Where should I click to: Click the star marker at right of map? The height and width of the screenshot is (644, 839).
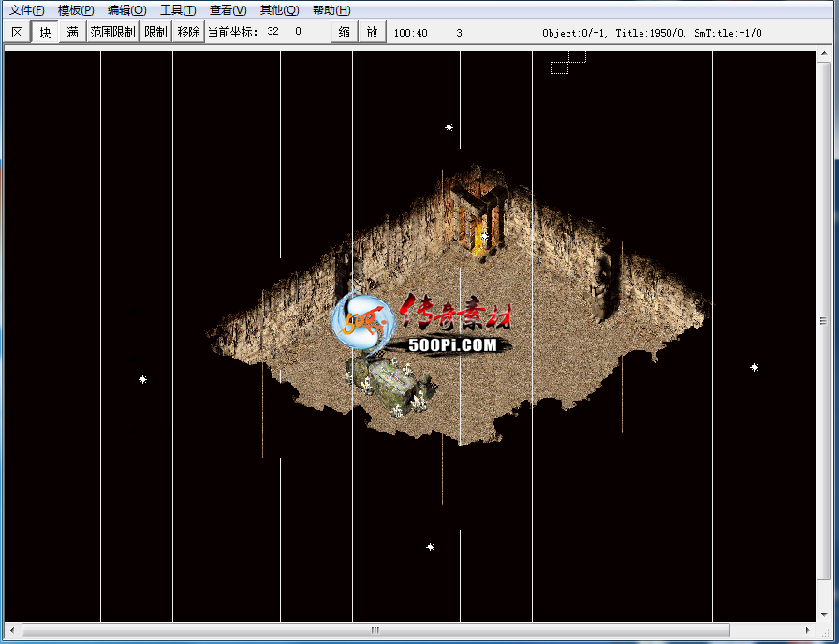pos(754,367)
